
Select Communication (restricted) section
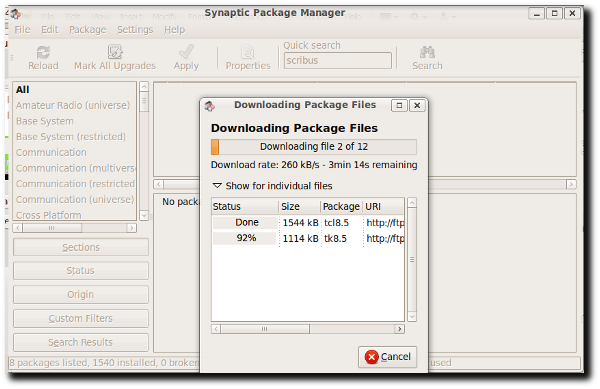coord(75,184)
